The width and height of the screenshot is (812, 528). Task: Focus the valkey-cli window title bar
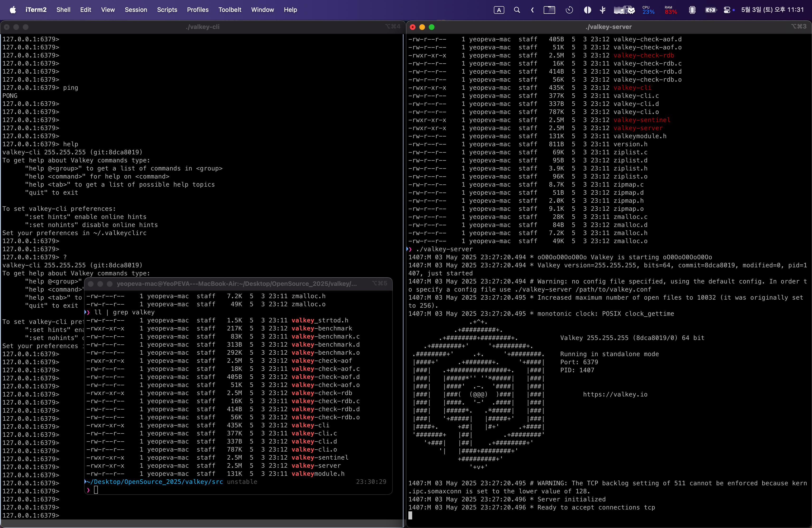tap(203, 27)
